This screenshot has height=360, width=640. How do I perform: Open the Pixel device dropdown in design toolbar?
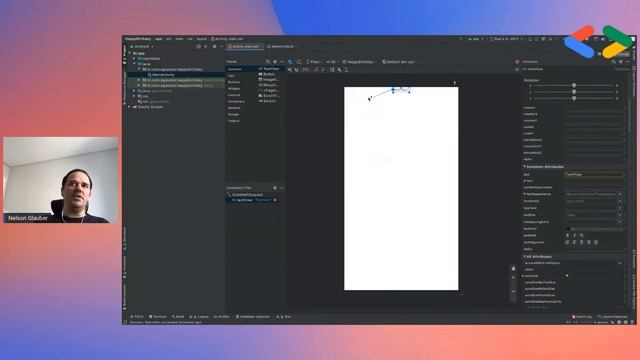point(313,62)
